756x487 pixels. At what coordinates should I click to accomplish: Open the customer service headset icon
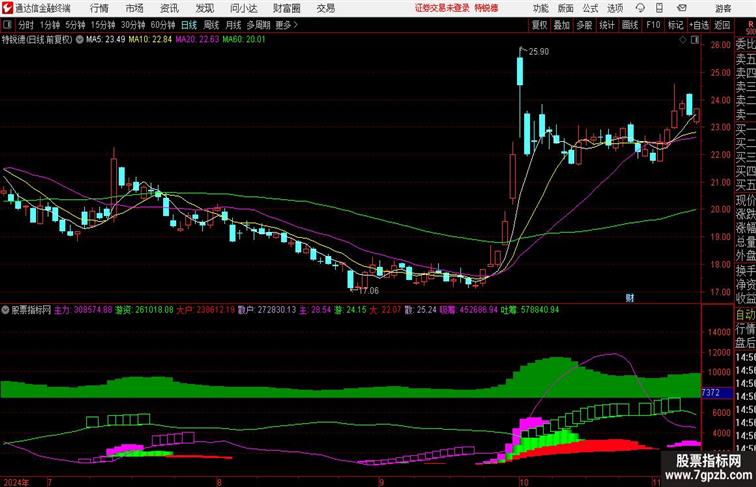(x=640, y=8)
